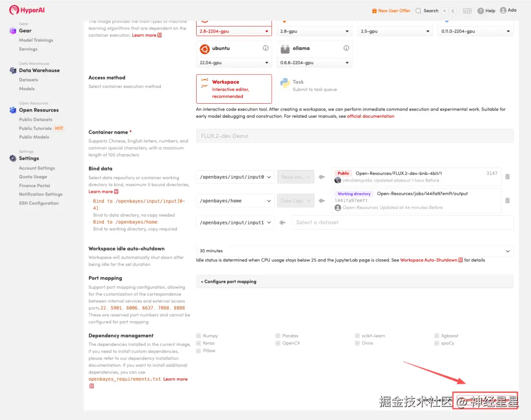Show info for the ollama image
The width and height of the screenshot is (531, 420).
(x=346, y=48)
